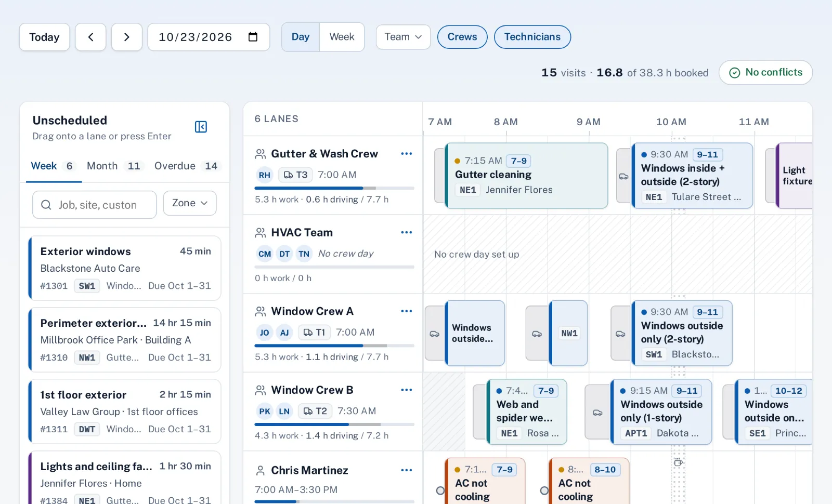Screen dimensions: 832x504
Task: Open Chris Martinez options menu
Action: pos(407,470)
